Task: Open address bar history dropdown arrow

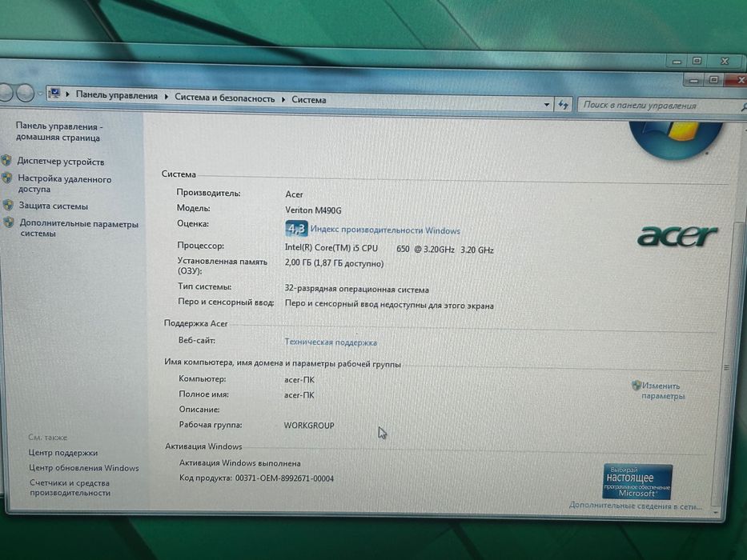Action: pyautogui.click(x=546, y=104)
